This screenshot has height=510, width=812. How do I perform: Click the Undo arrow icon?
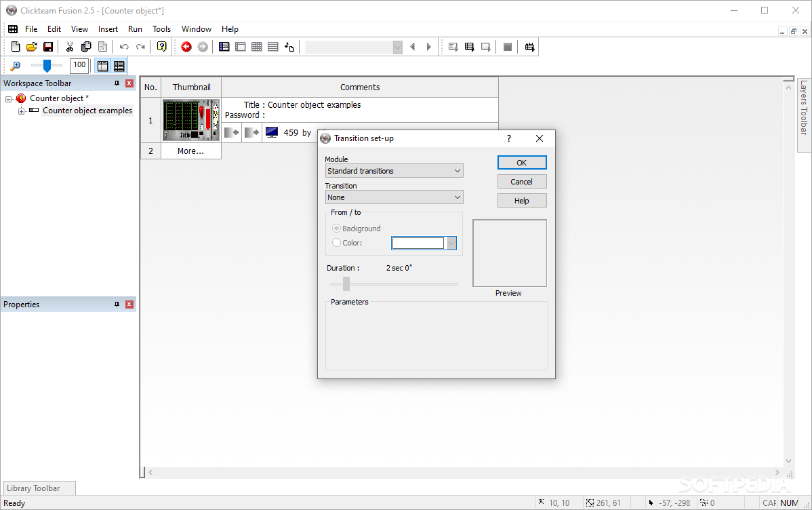124,47
